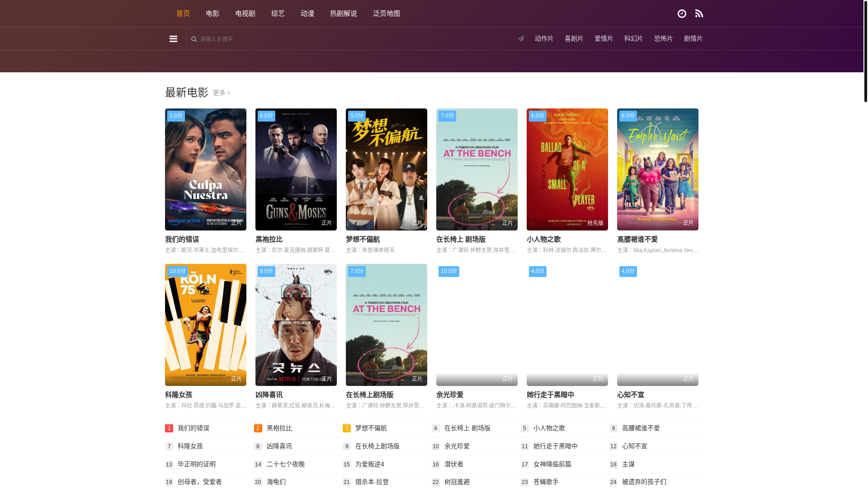Open the 梦想不偏航 poster

tap(387, 169)
